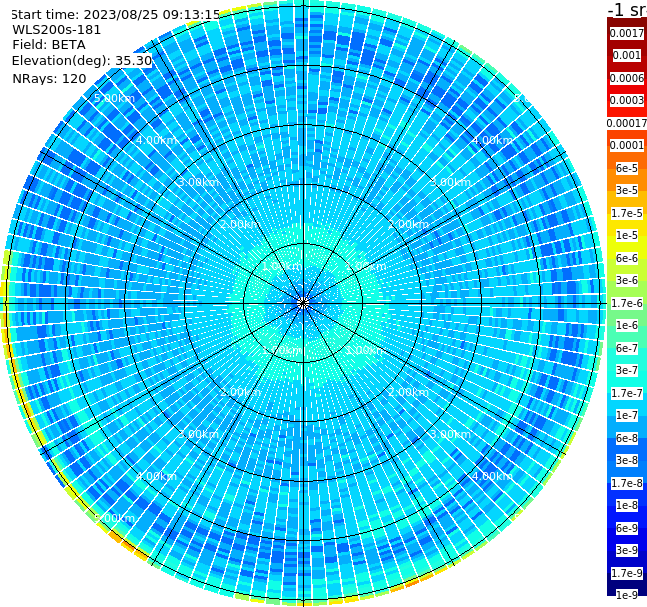Select the 3.00km label in upper-right quadrant

pos(450,182)
